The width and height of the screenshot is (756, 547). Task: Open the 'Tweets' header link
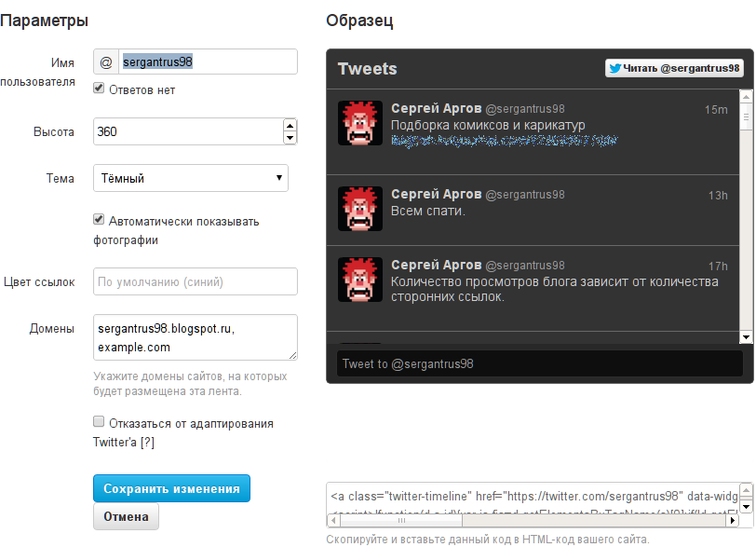tap(368, 69)
